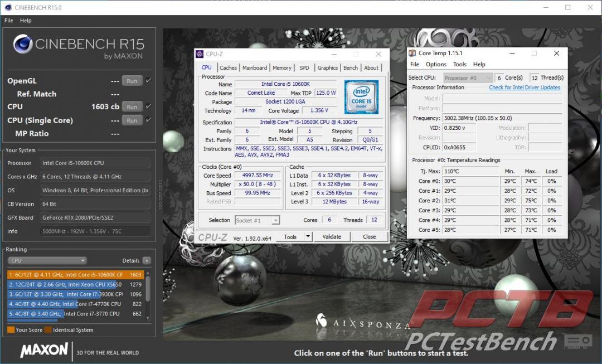The width and height of the screenshot is (602, 364).
Task: Open the Bench tab in CPU-Z
Action: pyautogui.click(x=351, y=67)
